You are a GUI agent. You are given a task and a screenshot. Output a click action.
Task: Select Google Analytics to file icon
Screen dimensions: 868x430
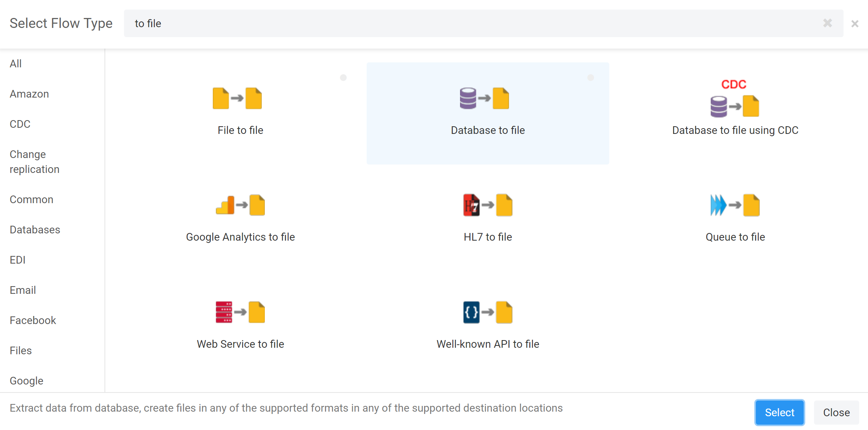(240, 205)
